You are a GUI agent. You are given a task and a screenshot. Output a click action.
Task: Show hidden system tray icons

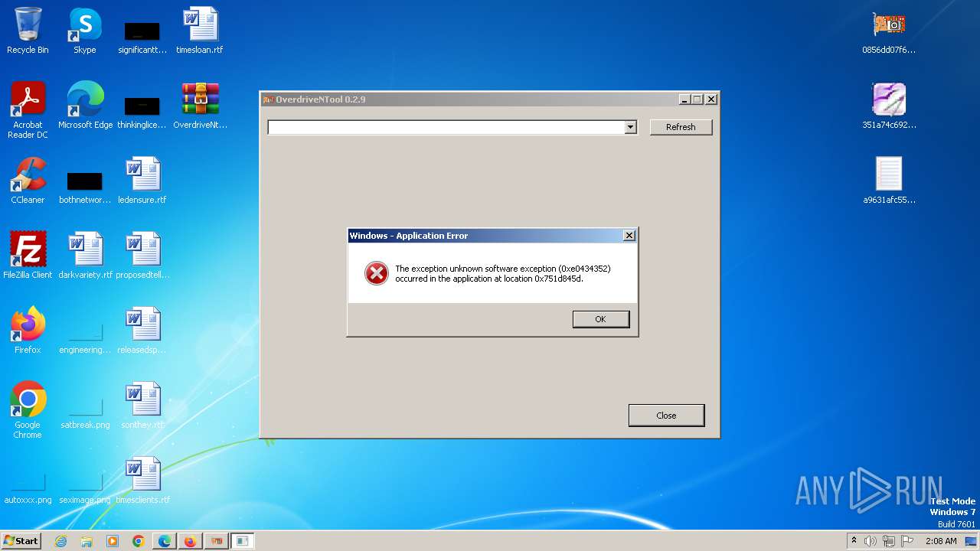click(854, 541)
